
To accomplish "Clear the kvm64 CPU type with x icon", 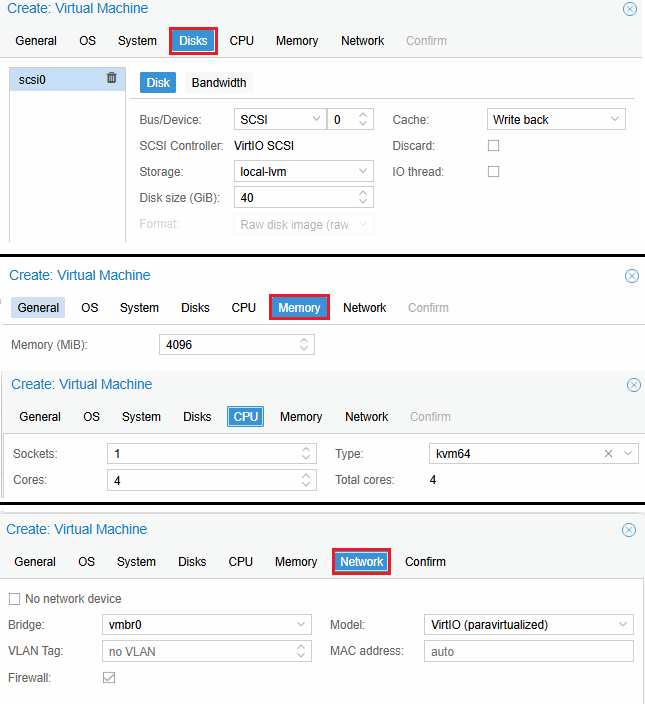I will (x=608, y=454).
